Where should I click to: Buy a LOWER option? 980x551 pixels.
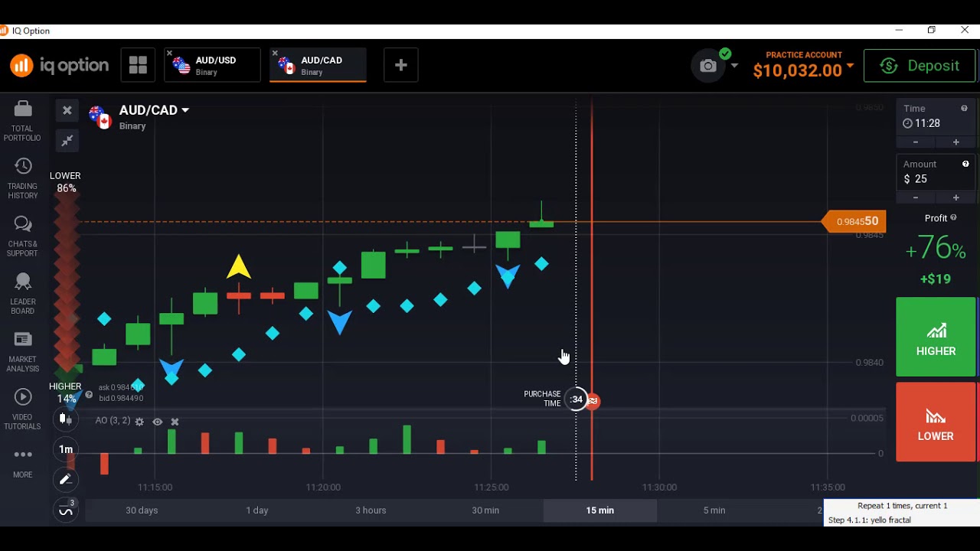(x=936, y=422)
